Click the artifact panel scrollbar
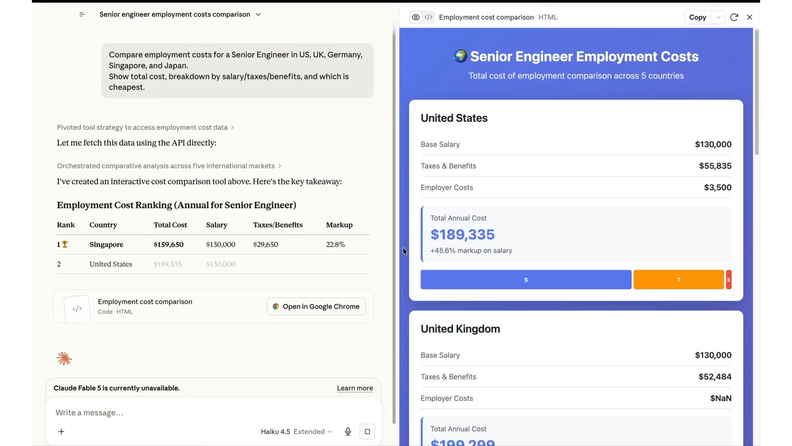The height and width of the screenshot is (446, 792). click(x=756, y=92)
